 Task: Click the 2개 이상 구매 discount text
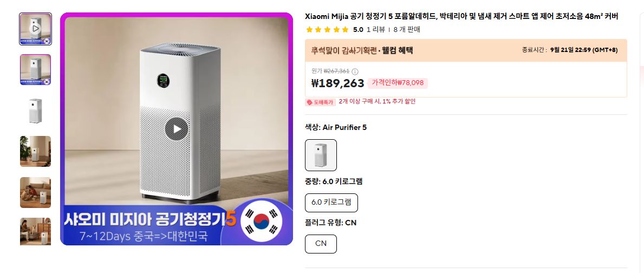pos(377,101)
